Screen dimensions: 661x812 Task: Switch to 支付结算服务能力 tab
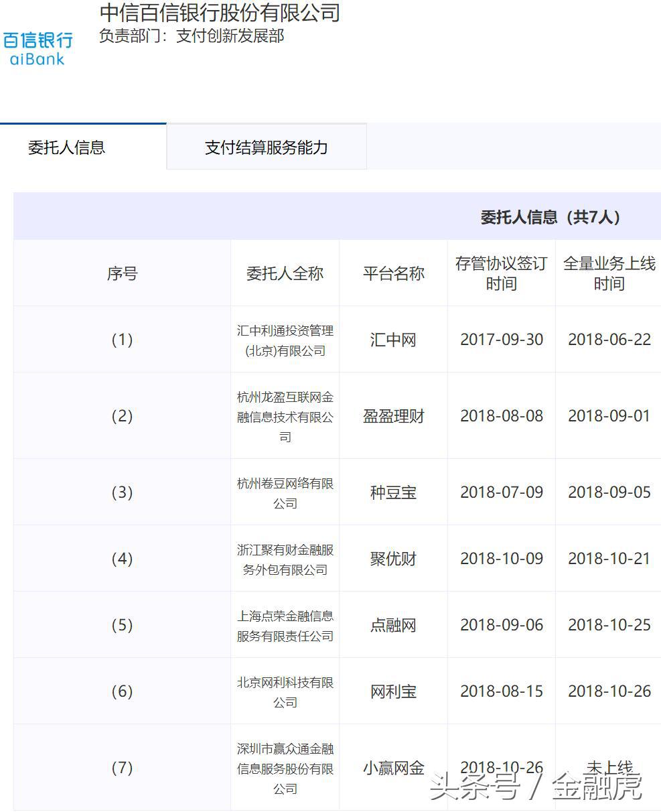267,147
